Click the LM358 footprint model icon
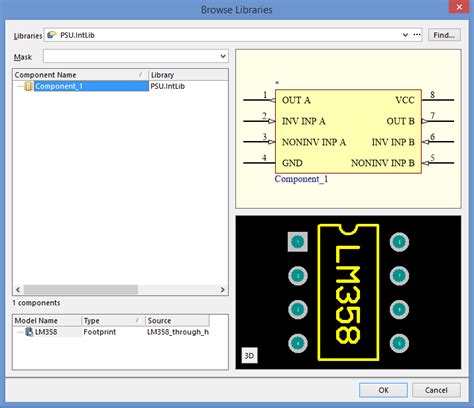Screen dimensions: 474x408 [30, 332]
